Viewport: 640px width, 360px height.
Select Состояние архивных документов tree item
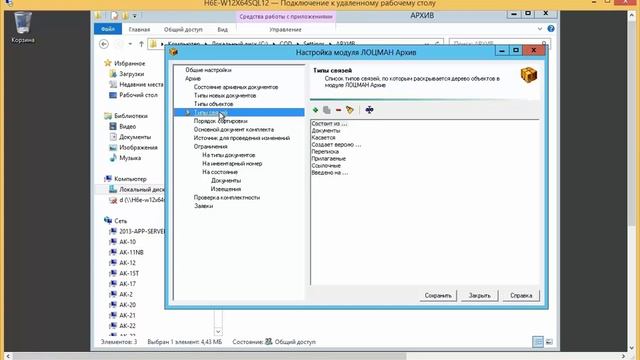(x=236, y=87)
